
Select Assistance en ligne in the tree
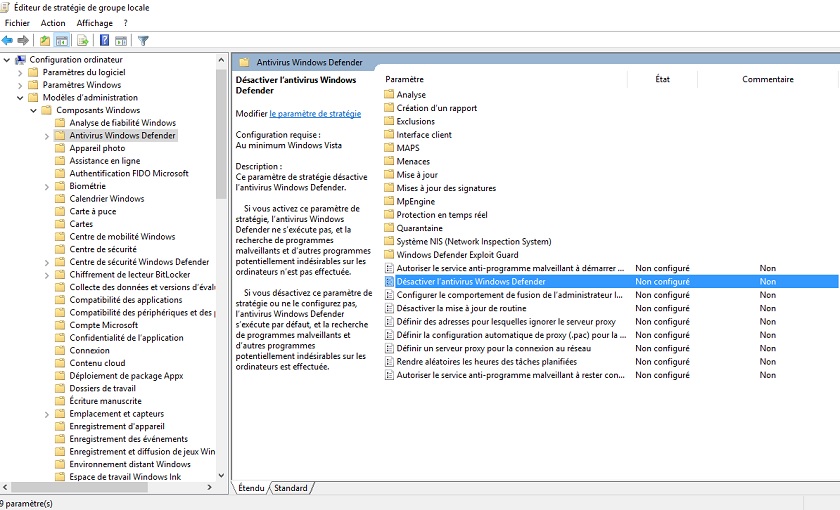pos(104,161)
